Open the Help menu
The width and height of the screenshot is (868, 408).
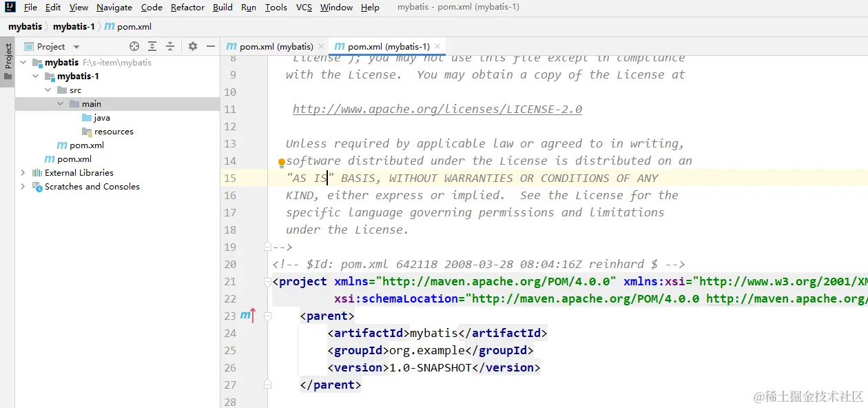[x=370, y=8]
